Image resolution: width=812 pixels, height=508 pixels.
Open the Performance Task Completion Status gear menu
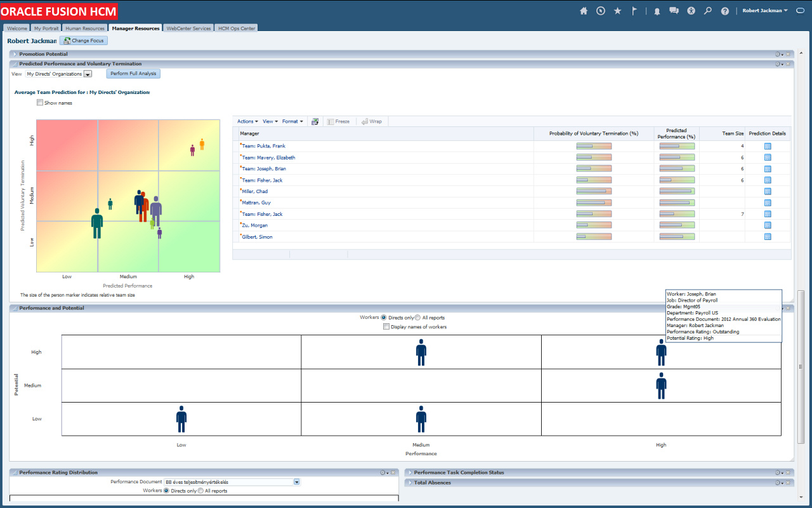[779, 472]
